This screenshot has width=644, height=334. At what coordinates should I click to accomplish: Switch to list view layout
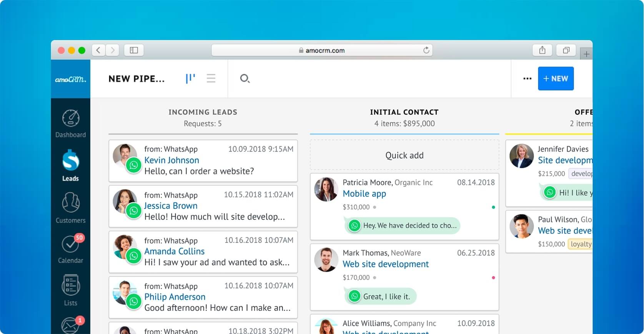[211, 78]
